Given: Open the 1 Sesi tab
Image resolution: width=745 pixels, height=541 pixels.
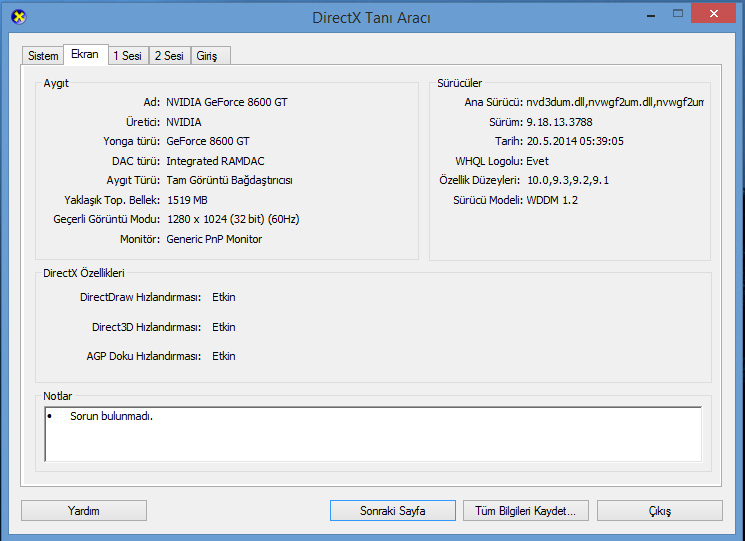Looking at the screenshot, I should click(128, 56).
